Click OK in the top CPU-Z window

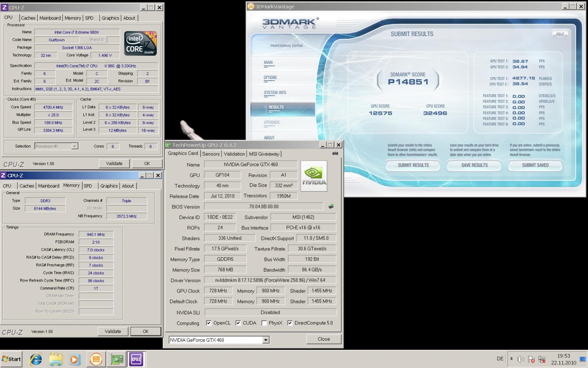(x=147, y=163)
